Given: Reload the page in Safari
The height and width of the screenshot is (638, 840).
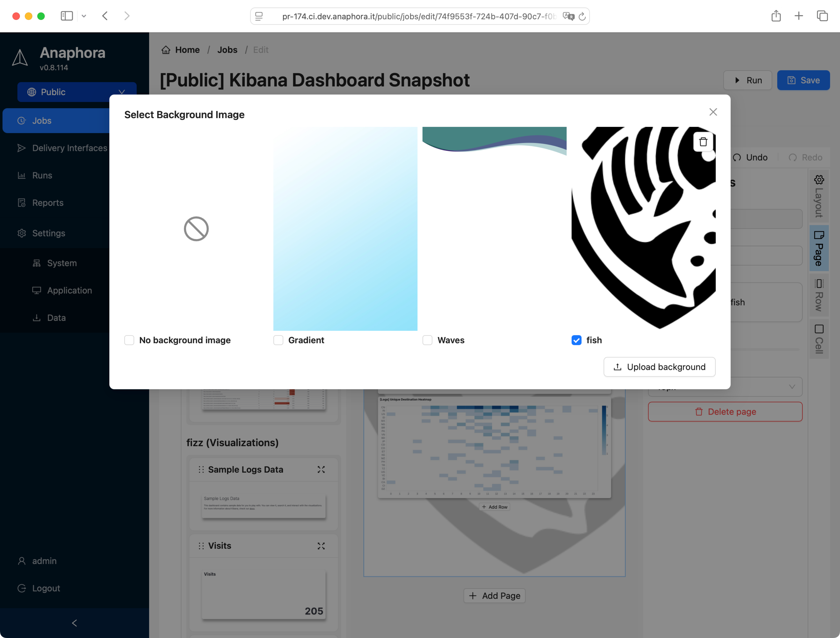Looking at the screenshot, I should [582, 16].
